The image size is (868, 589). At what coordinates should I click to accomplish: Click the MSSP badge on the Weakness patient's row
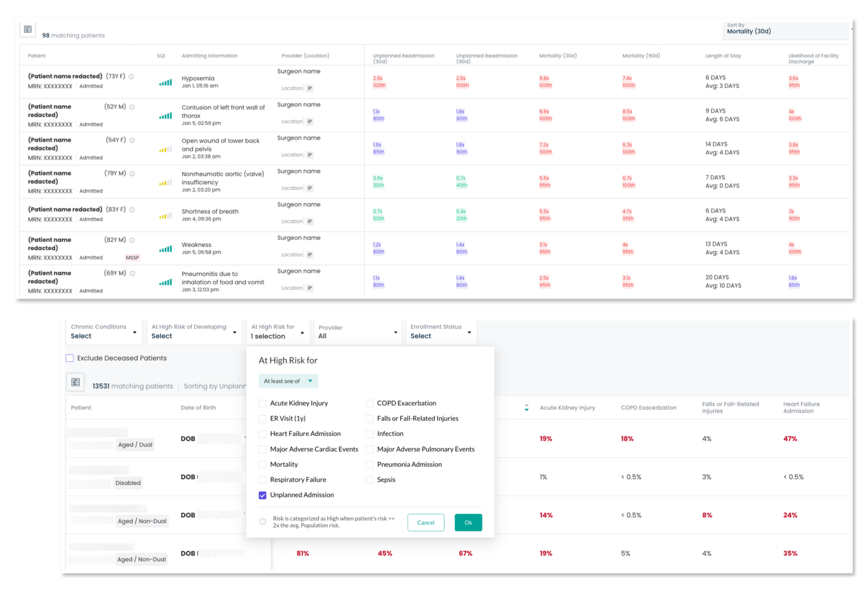(x=132, y=257)
